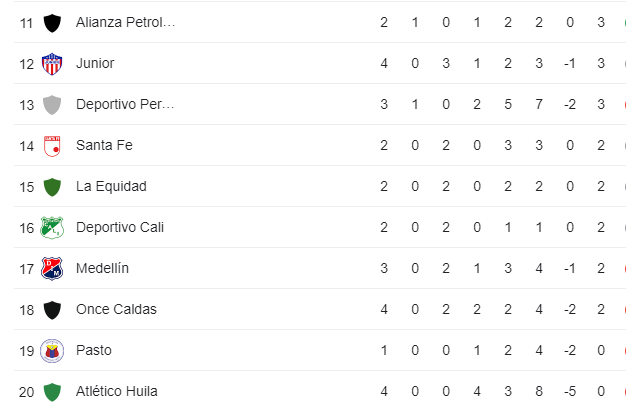Image resolution: width=626 pixels, height=419 pixels.
Task: Open the Medellín team link
Action: [x=102, y=269]
